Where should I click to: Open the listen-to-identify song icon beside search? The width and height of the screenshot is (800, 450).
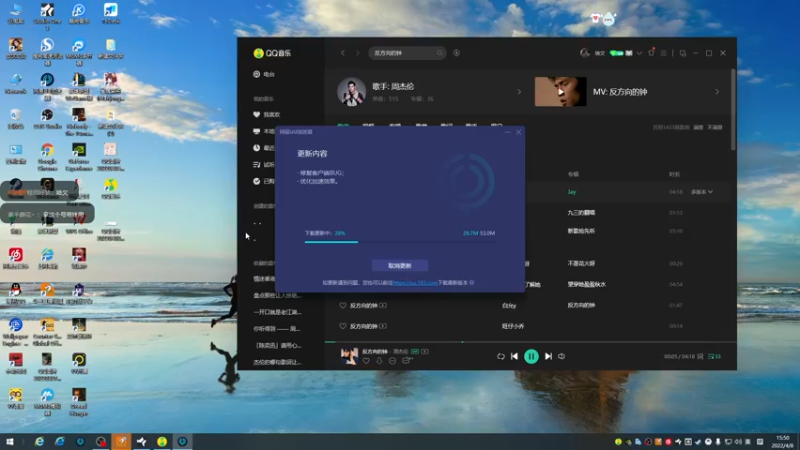pyautogui.click(x=456, y=53)
